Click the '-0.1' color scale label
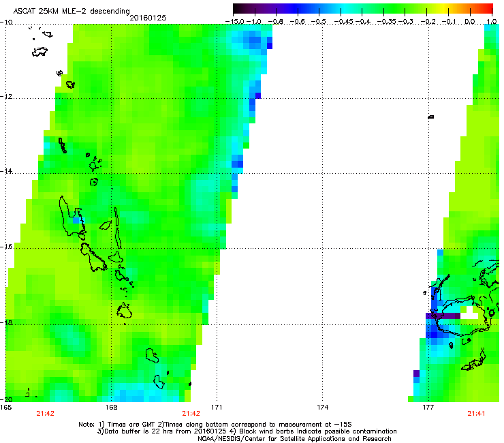Image resolution: width=504 pixels, height=443 pixels. tap(449, 22)
